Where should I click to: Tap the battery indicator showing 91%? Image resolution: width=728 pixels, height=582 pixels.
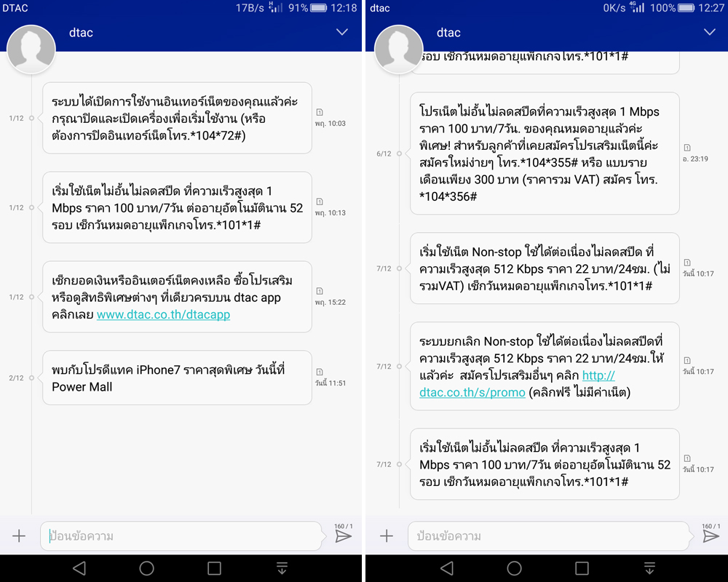[319, 8]
